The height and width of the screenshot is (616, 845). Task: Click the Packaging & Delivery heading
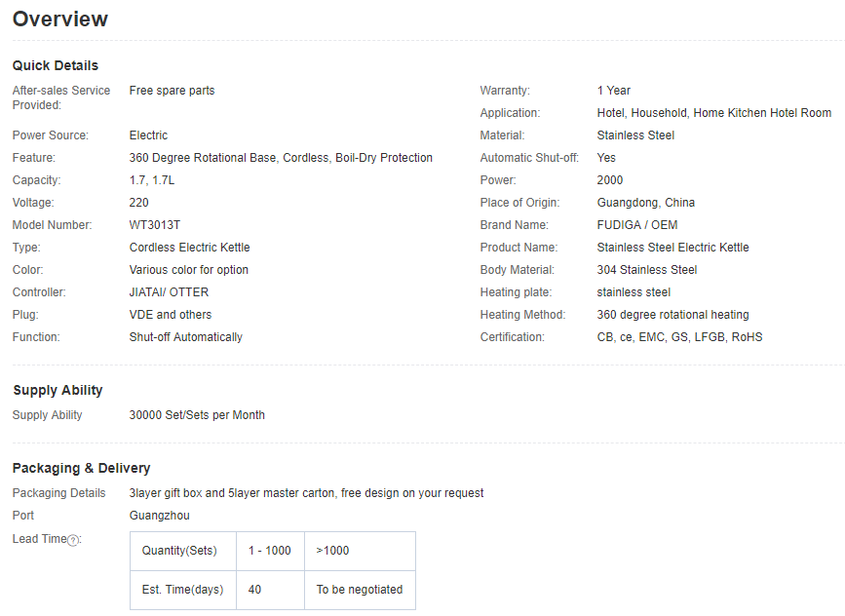point(81,468)
